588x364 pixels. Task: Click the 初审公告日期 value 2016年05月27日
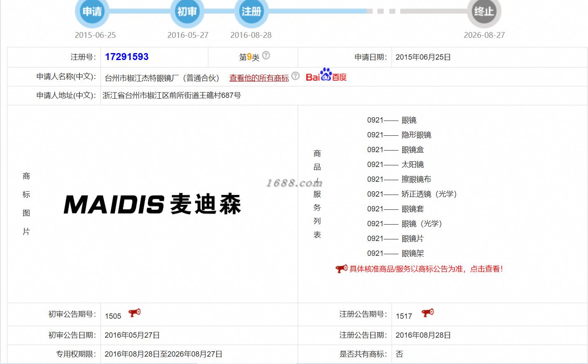click(x=132, y=335)
